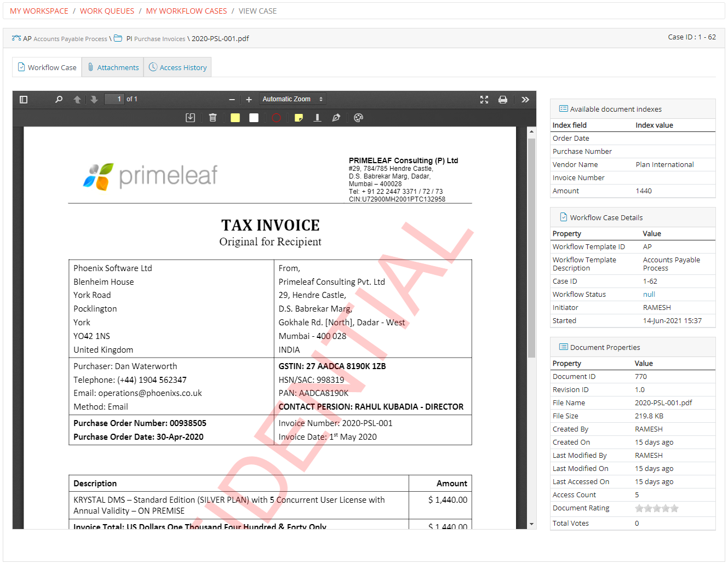The image size is (728, 569).
Task: Click the PI Purchase Invoices folder path
Action: pyautogui.click(x=150, y=38)
